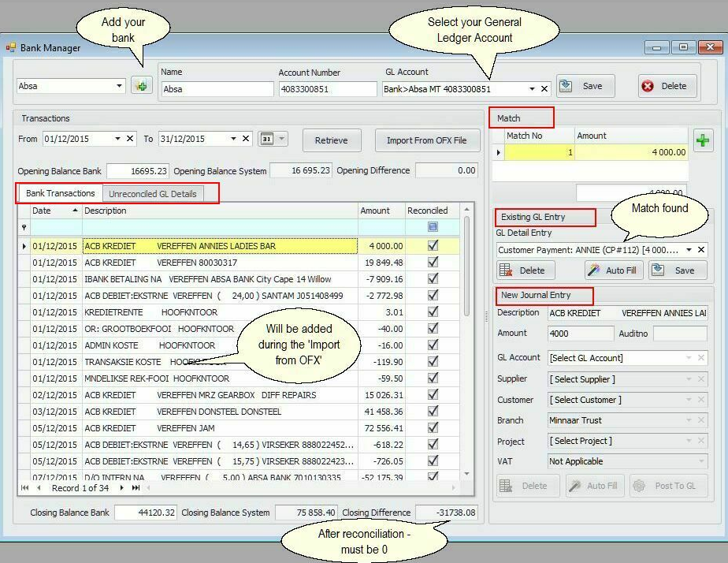Switch to Unreconciled GL Details tab

153,194
